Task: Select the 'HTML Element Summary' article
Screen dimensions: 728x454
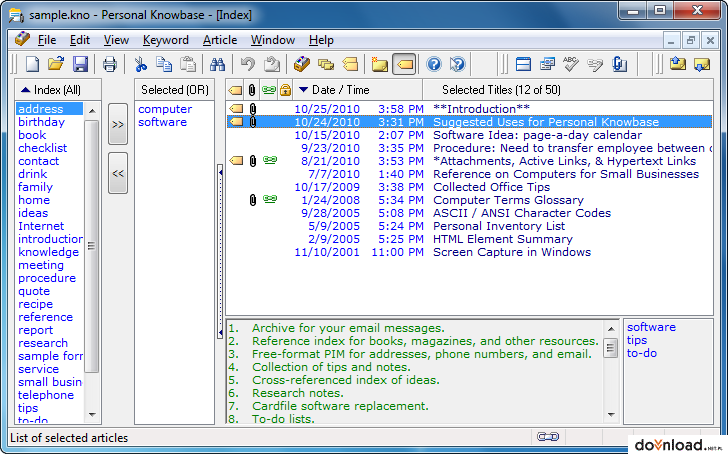Action: click(469, 239)
